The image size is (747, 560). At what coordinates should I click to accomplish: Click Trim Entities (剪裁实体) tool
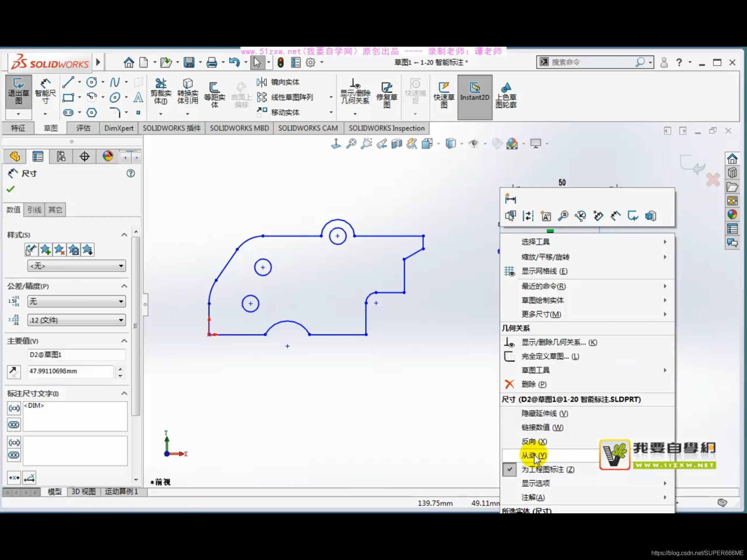(161, 92)
